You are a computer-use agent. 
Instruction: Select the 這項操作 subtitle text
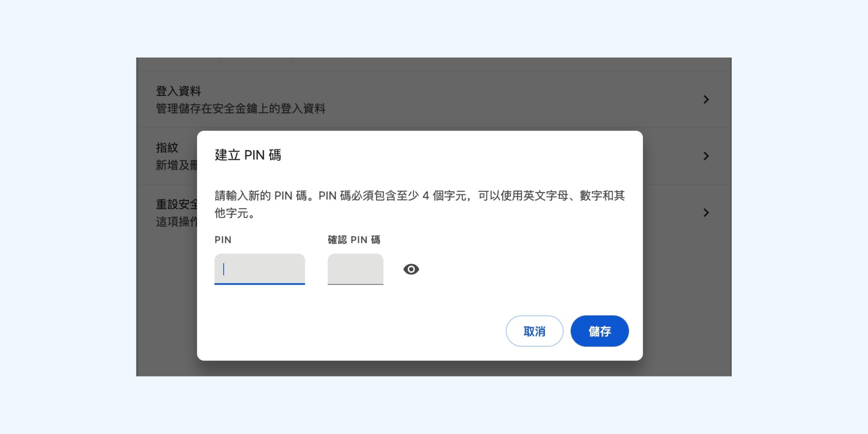pyautogui.click(x=176, y=222)
